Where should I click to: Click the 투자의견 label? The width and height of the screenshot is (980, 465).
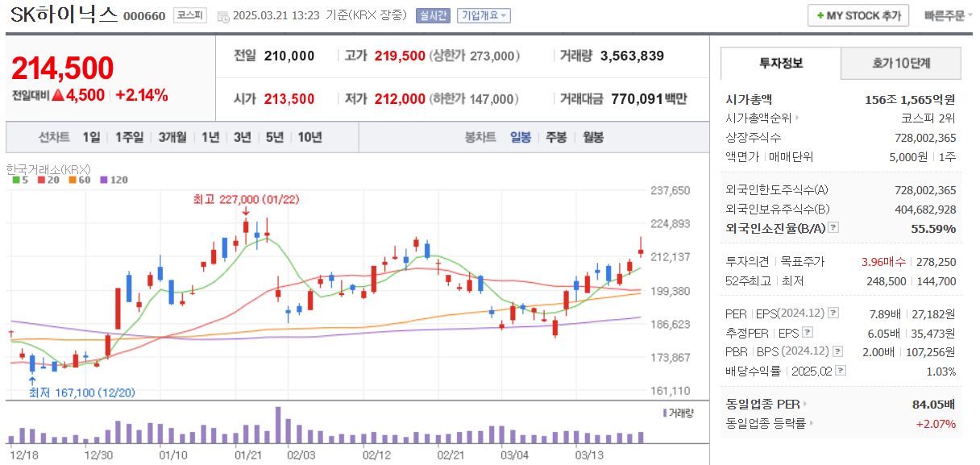(747, 262)
